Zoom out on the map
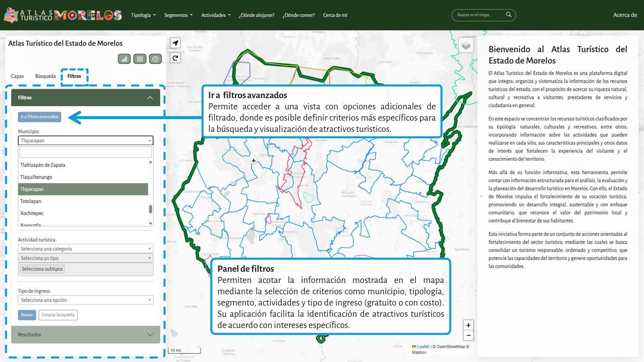The height and width of the screenshot is (362, 644). (x=468, y=335)
